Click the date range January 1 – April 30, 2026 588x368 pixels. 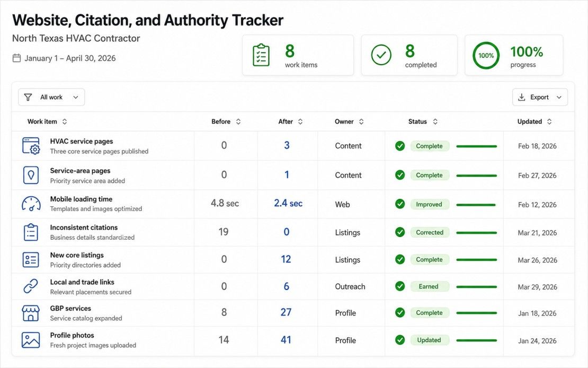click(x=70, y=58)
